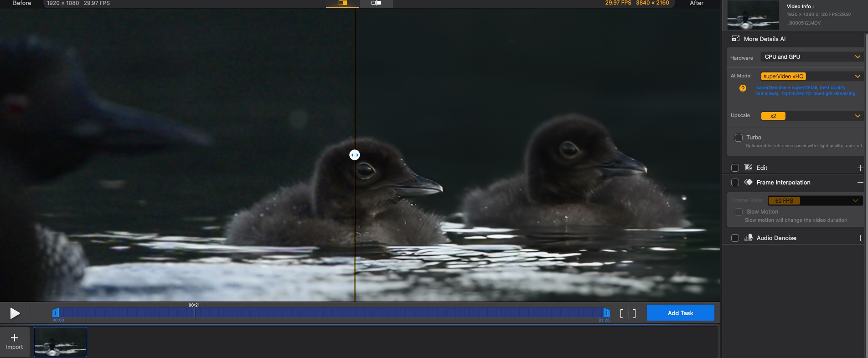Enable the Frame Interpolation checkbox
This screenshot has height=358, width=868.
click(x=735, y=183)
